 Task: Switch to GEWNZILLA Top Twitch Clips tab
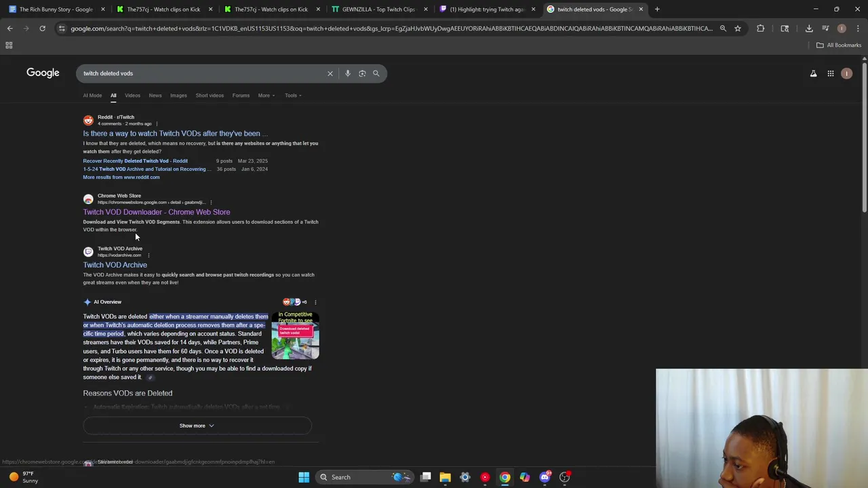[x=378, y=9]
